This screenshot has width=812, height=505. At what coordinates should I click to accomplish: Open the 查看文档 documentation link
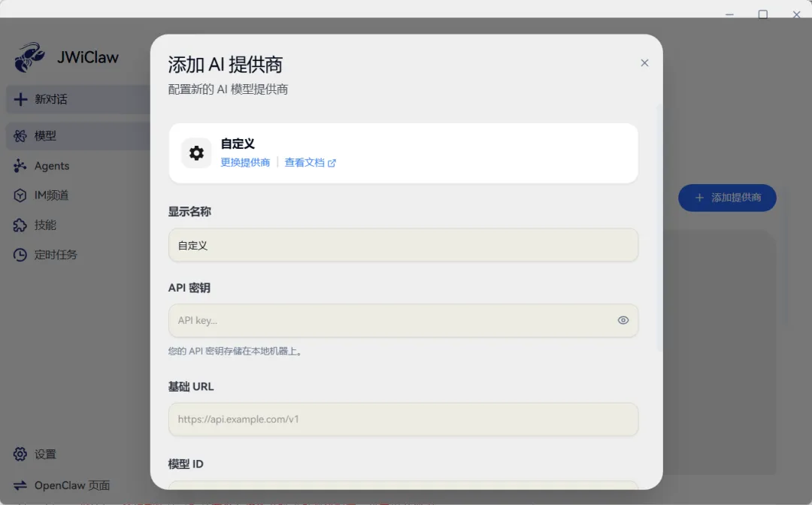310,162
